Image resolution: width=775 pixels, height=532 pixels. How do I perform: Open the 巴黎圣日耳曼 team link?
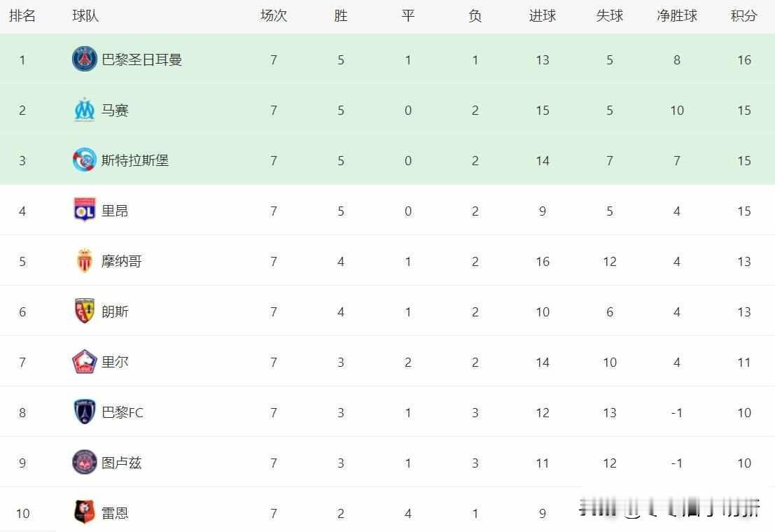tap(141, 60)
